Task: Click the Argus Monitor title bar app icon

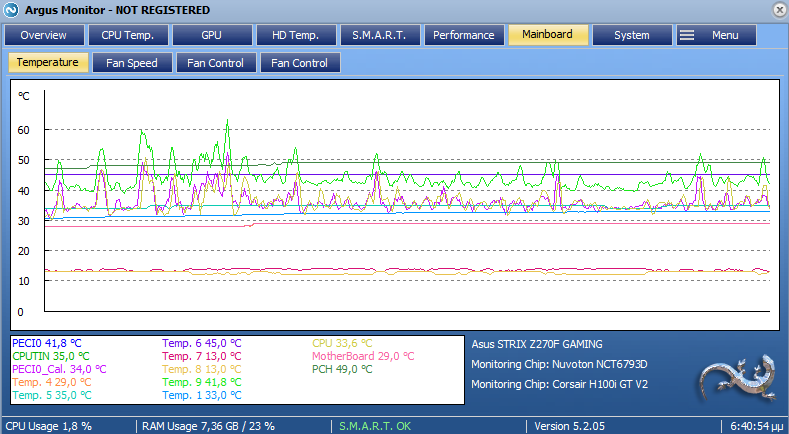Action: 11,10
